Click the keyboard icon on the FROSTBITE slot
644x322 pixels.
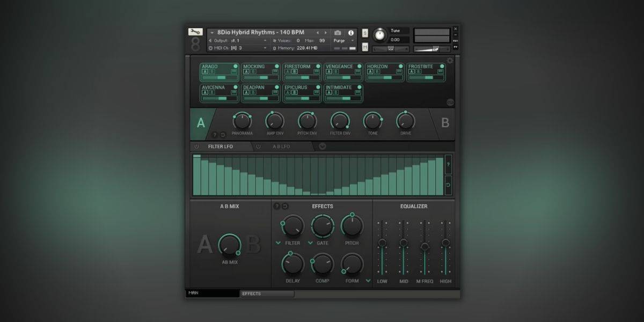pyautogui.click(x=440, y=71)
